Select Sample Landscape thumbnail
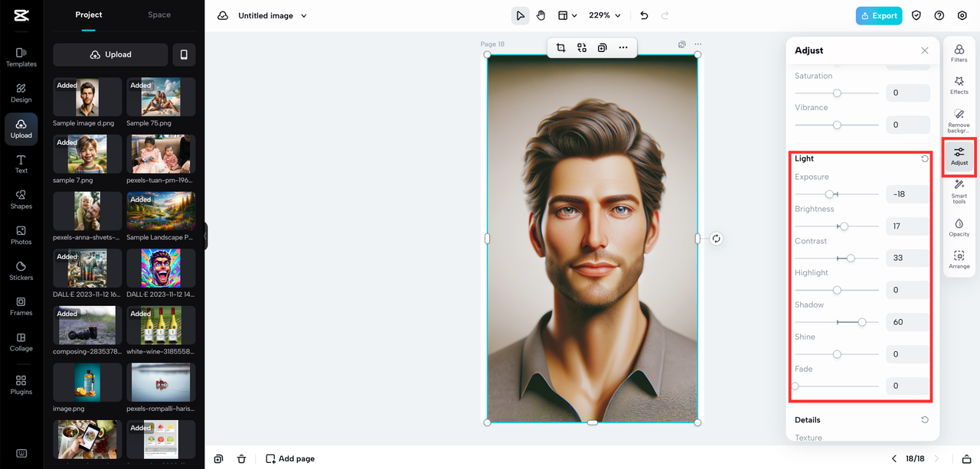 (161, 211)
